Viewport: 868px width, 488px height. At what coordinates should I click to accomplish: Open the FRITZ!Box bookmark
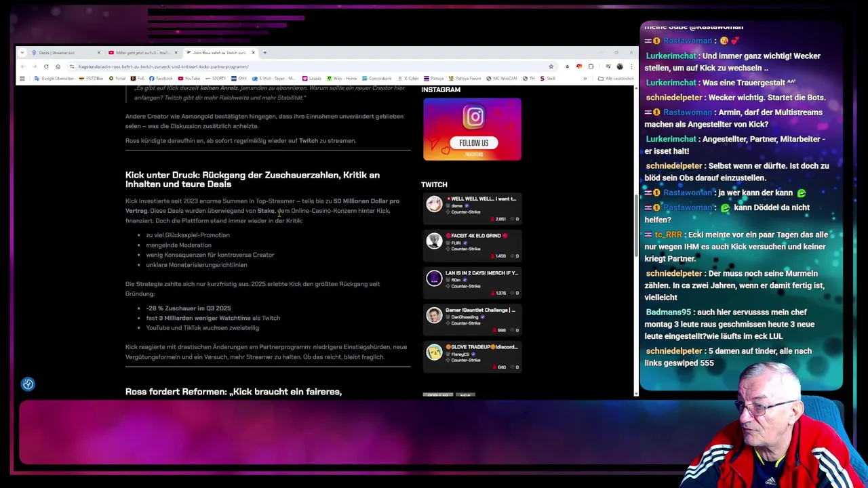click(91, 79)
